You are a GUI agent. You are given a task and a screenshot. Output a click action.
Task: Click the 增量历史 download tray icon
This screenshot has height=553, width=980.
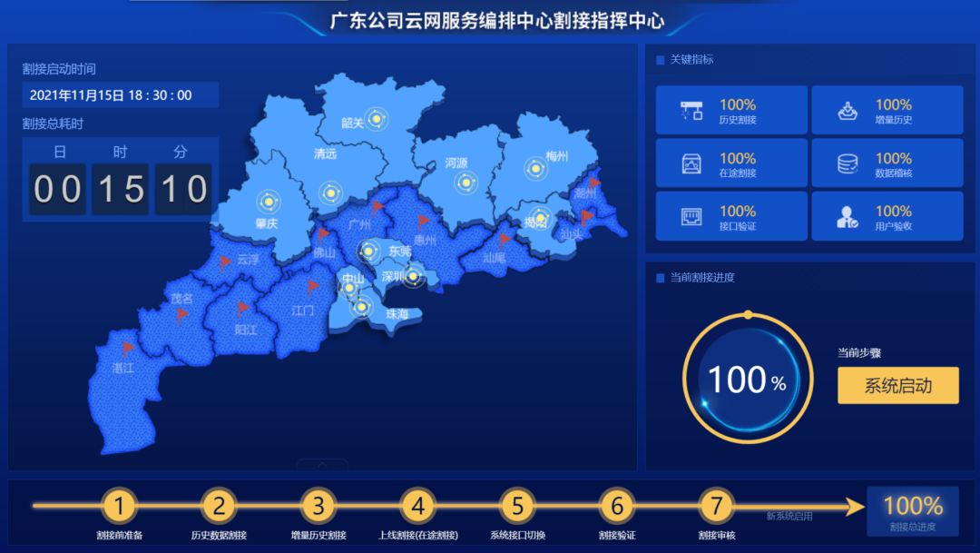click(x=847, y=111)
